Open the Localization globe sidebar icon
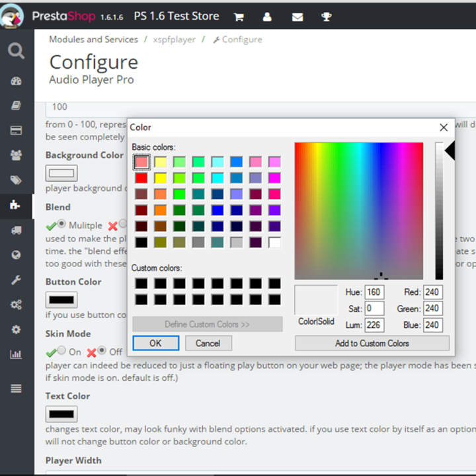The image size is (476, 476). tap(16, 255)
